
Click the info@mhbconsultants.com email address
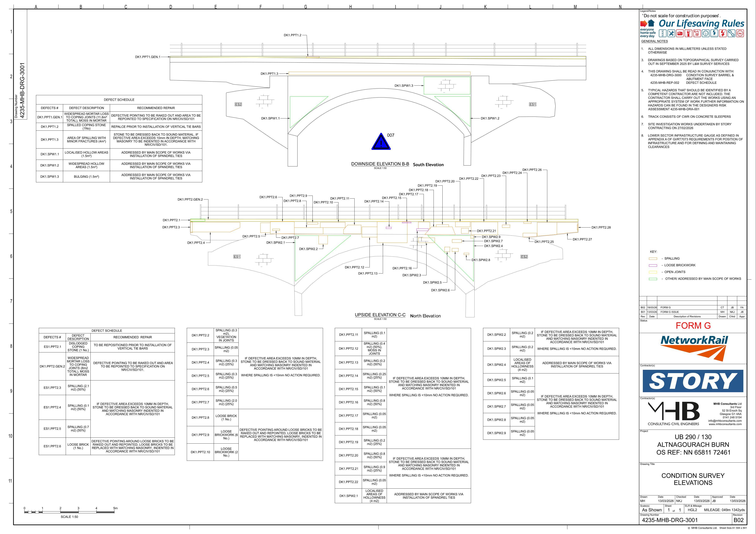click(x=725, y=421)
